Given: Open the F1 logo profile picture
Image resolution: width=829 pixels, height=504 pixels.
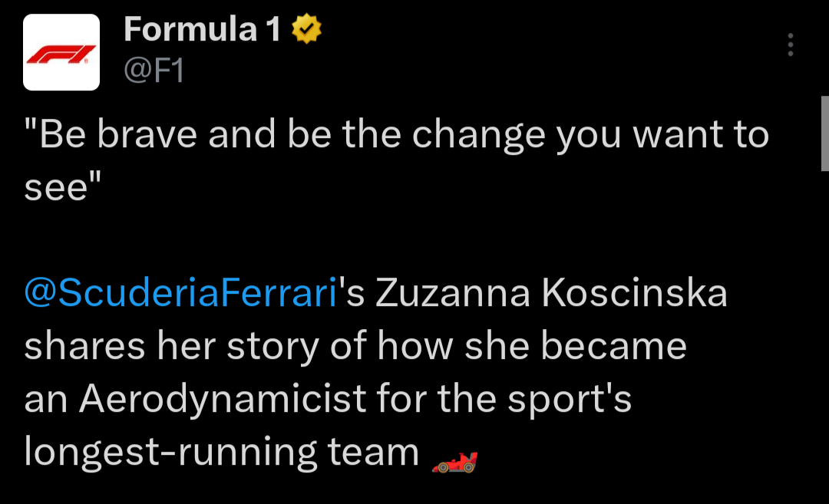Looking at the screenshot, I should [61, 52].
